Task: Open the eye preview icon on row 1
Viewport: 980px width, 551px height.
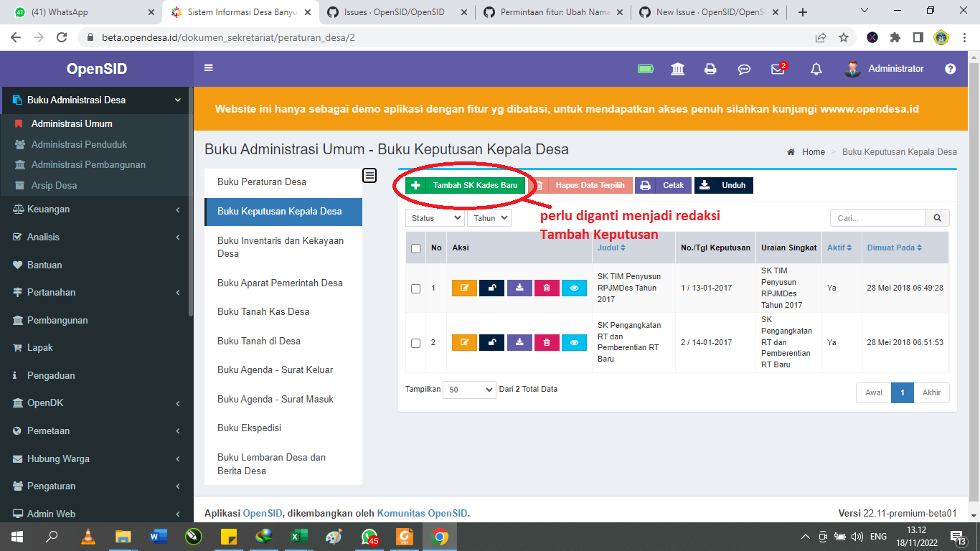Action: point(574,288)
